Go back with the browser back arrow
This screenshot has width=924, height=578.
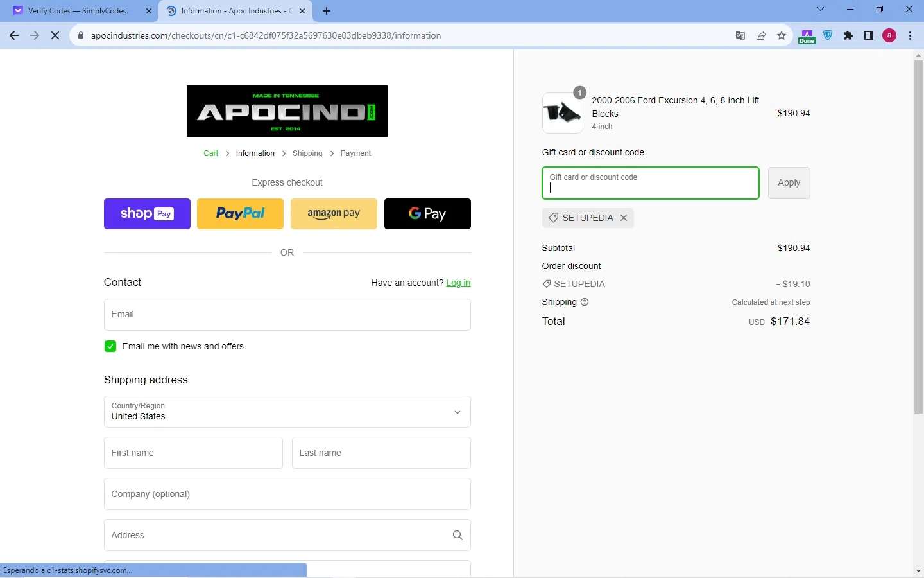click(x=14, y=35)
